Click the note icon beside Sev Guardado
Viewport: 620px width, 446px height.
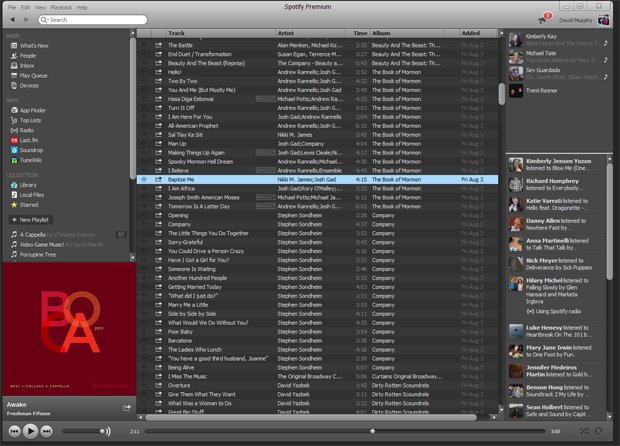point(605,77)
